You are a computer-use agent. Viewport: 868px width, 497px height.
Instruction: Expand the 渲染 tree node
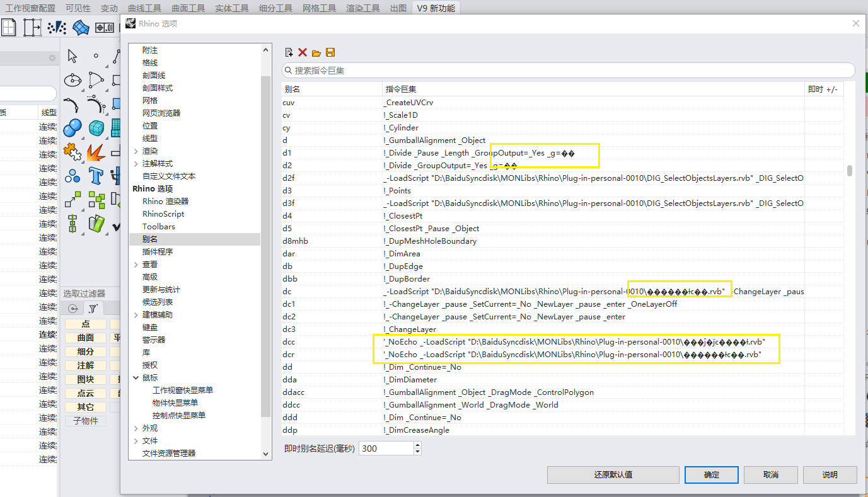[136, 151]
